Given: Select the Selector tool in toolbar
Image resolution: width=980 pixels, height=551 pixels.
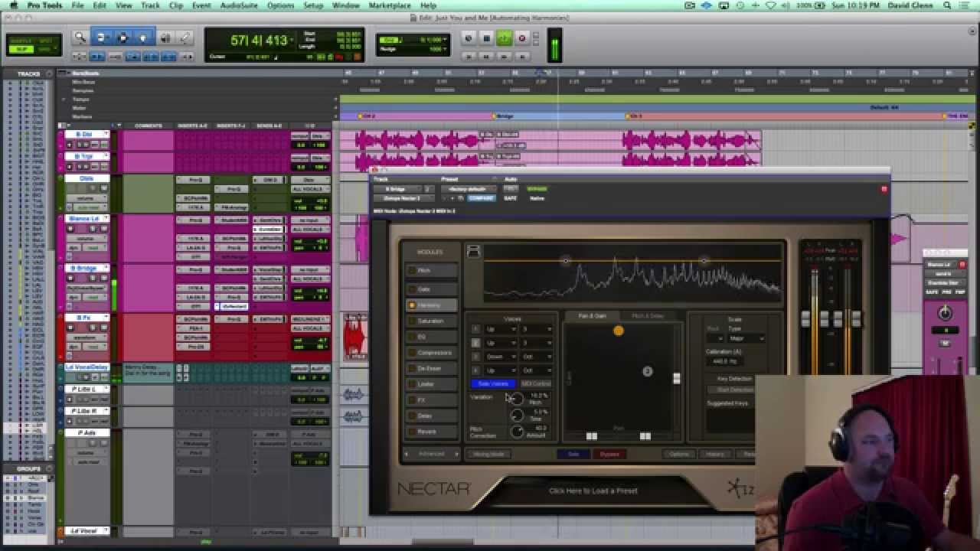Looking at the screenshot, I should pos(122,37).
